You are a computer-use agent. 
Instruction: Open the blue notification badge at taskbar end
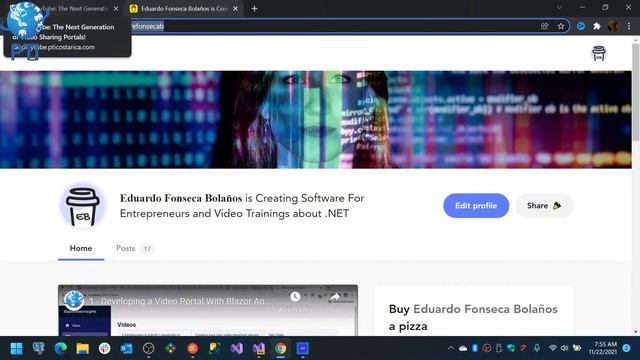(627, 348)
